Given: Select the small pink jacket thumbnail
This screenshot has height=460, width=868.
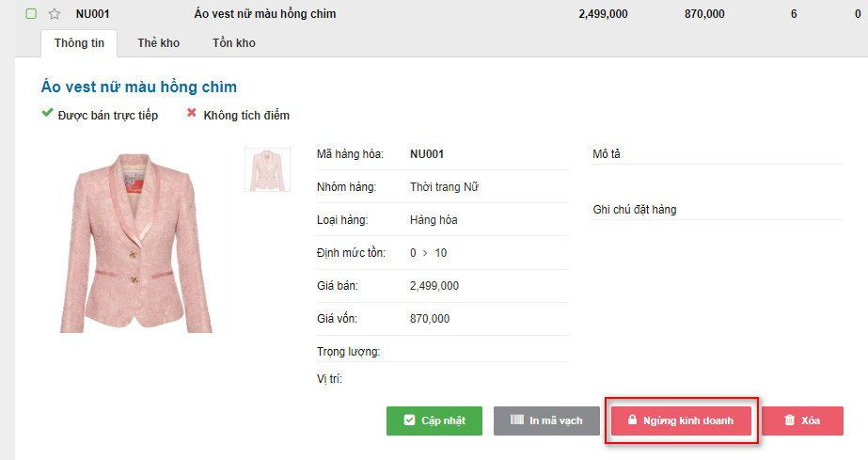Looking at the screenshot, I should (x=267, y=169).
